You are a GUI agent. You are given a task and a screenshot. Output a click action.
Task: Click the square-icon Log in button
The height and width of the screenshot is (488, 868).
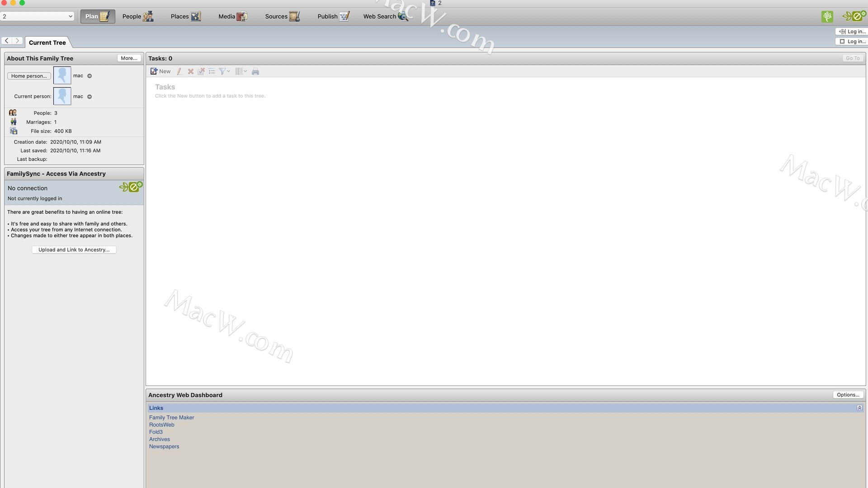point(851,42)
